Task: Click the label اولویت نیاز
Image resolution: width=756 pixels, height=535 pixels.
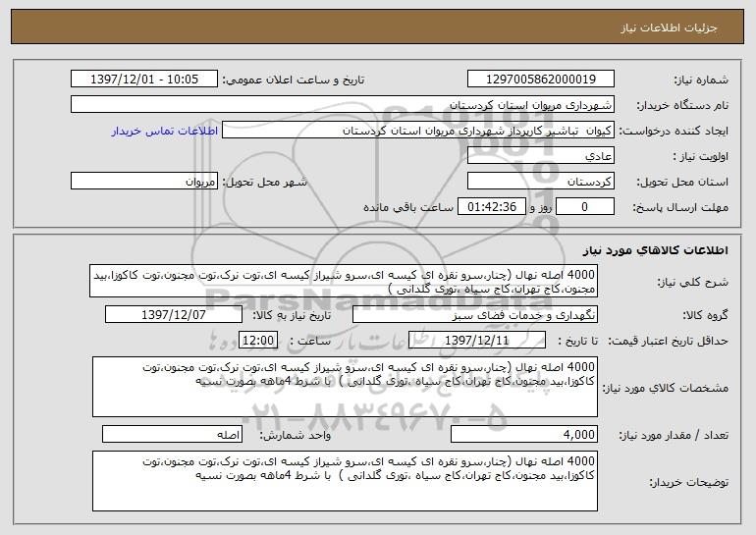Action: [x=701, y=156]
